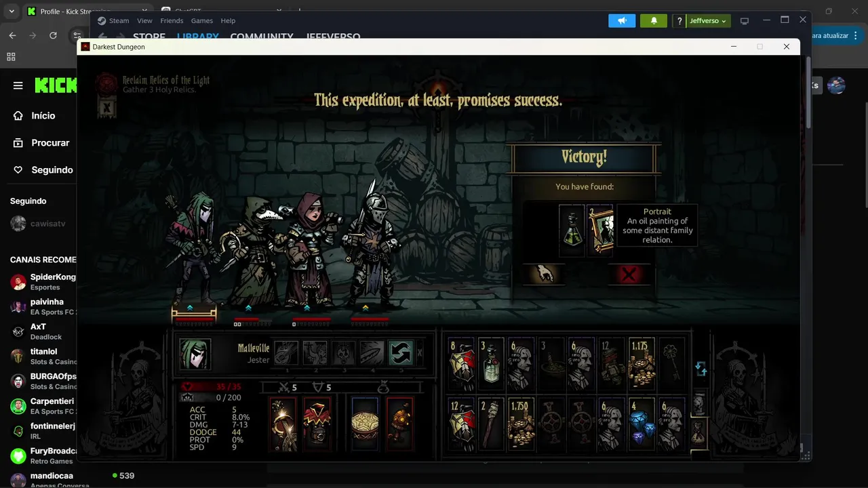Reload the browser page
Image resolution: width=868 pixels, height=488 pixels.
(x=53, y=35)
